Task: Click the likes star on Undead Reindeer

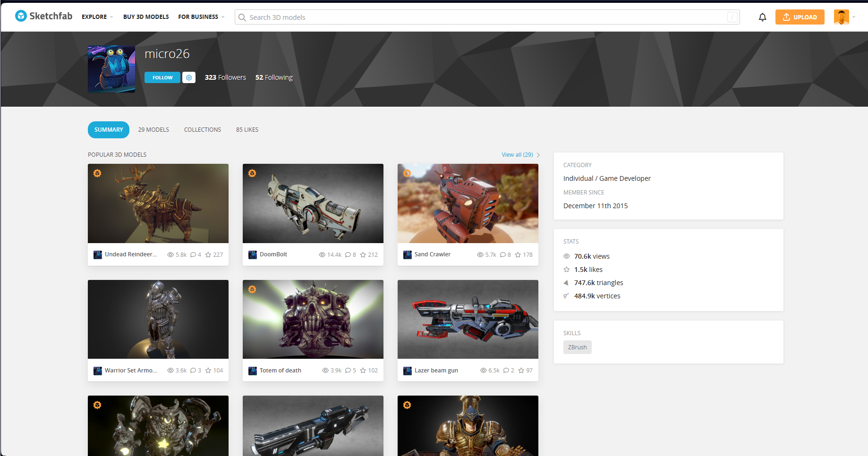Action: [x=208, y=255]
